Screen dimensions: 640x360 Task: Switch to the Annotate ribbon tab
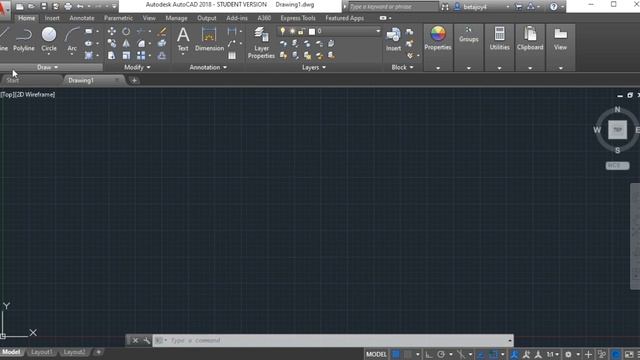(x=82, y=18)
